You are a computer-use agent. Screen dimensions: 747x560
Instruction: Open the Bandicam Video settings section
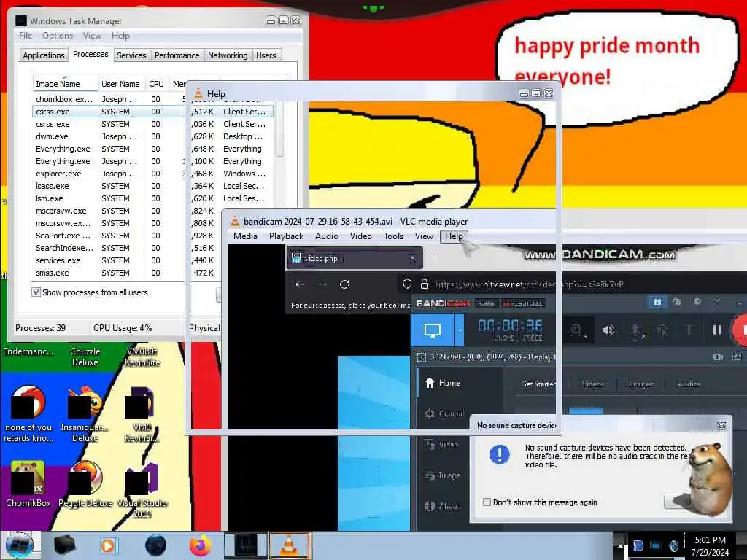[x=441, y=444]
